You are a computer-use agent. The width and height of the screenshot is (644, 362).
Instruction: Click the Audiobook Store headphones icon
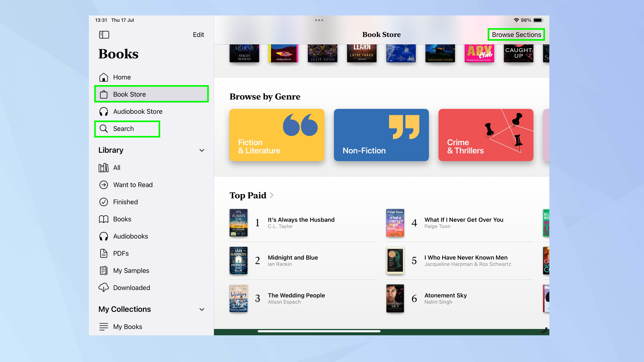[104, 112]
